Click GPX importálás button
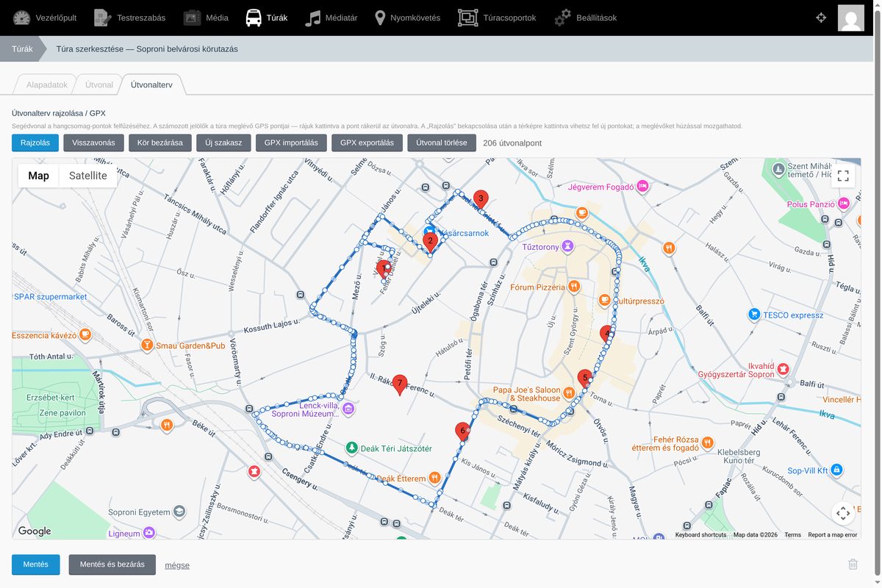The width and height of the screenshot is (882, 588). 291,143
